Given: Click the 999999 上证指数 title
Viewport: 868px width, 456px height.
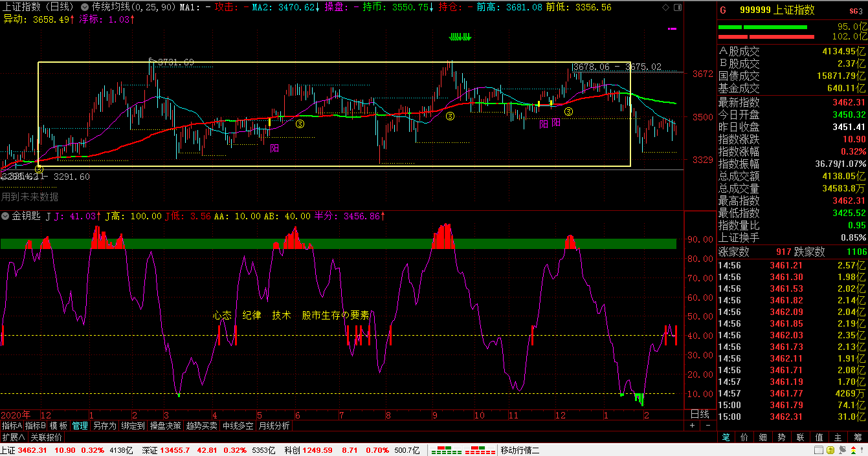Looking at the screenshot, I should click(777, 10).
